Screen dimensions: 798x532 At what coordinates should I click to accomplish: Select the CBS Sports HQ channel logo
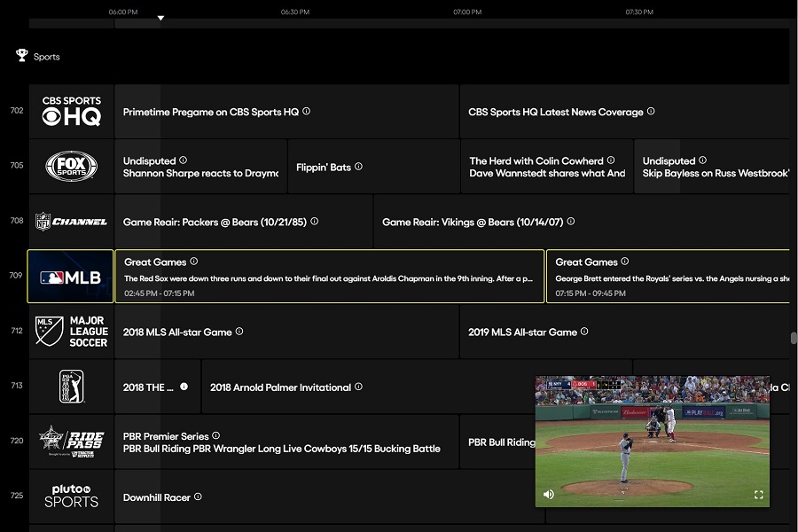coord(70,110)
